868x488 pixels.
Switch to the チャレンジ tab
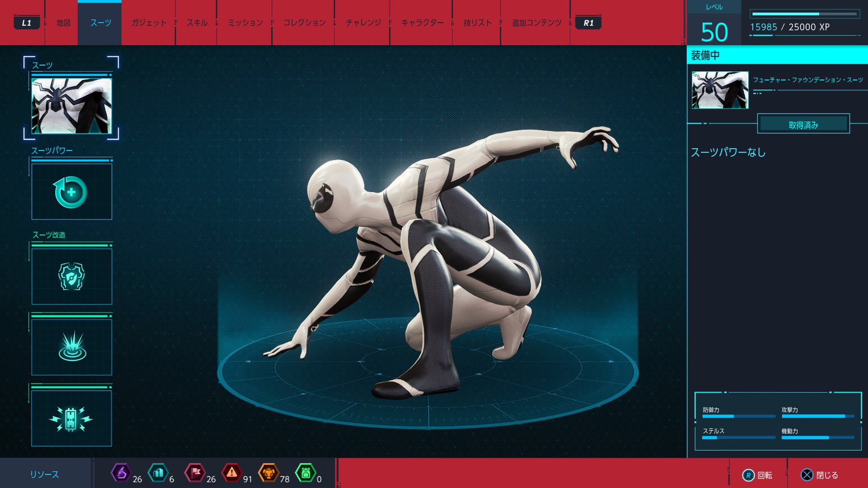tap(363, 23)
